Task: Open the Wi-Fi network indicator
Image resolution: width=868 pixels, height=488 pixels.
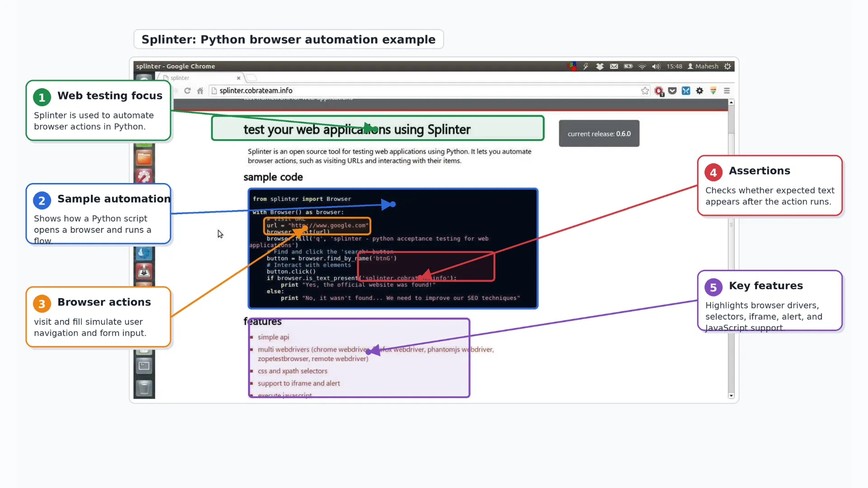Action: (642, 66)
